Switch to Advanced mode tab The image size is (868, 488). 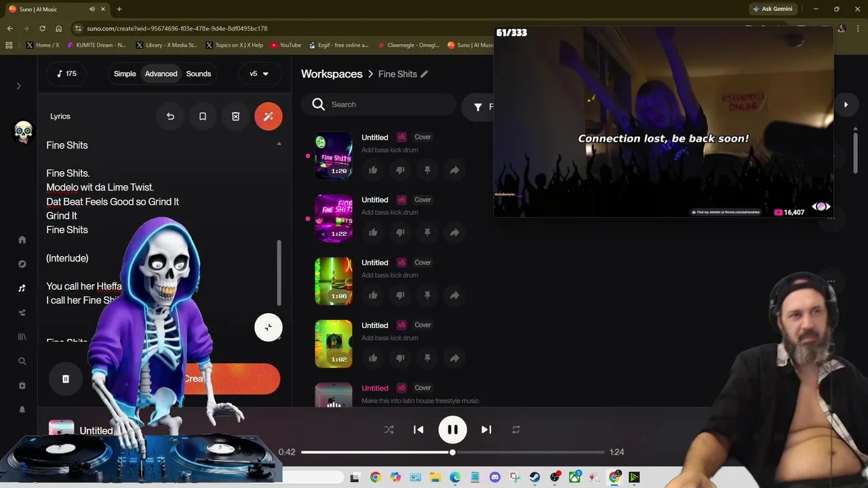pyautogui.click(x=161, y=74)
